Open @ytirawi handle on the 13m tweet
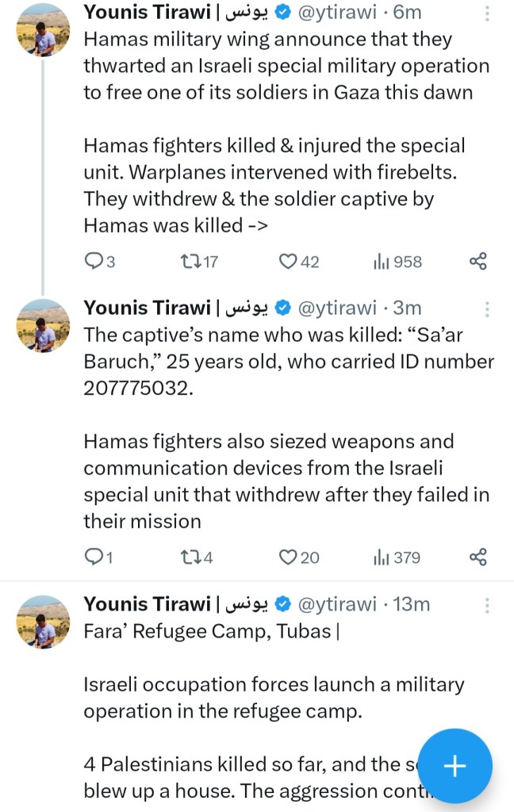The height and width of the screenshot is (812, 514). point(336,605)
